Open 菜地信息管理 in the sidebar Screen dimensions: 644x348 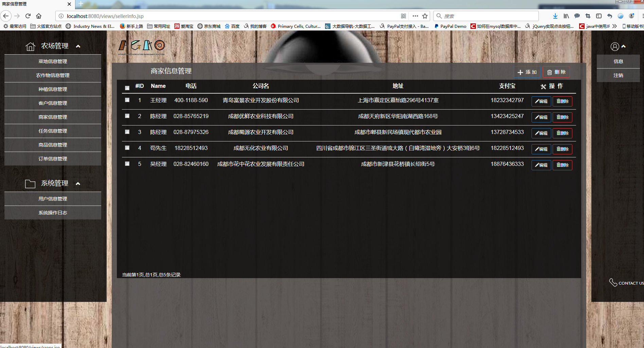[53, 61]
